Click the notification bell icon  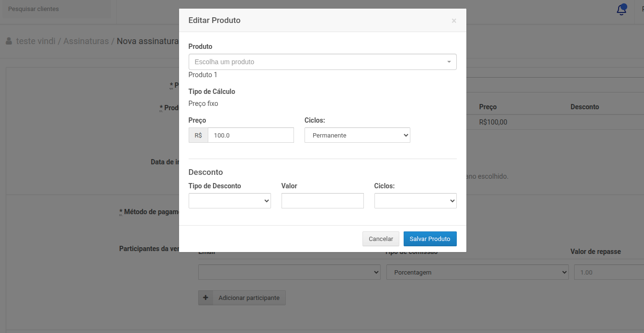click(621, 10)
